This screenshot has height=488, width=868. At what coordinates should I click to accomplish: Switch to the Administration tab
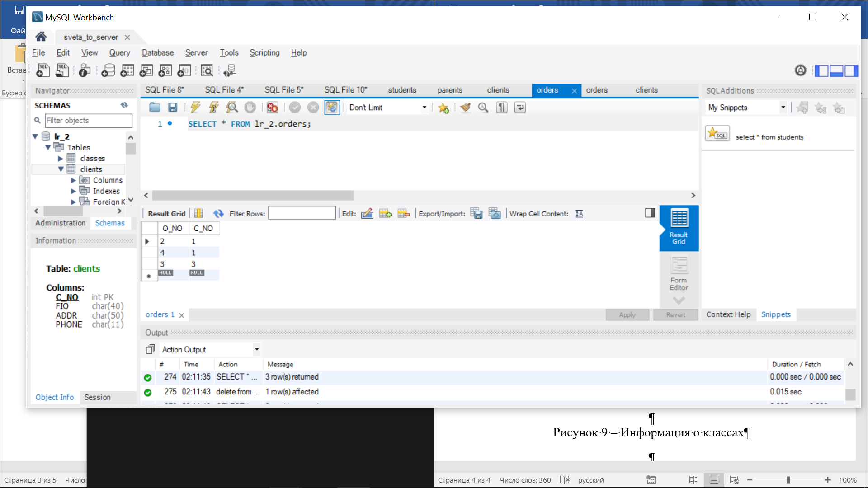(61, 223)
